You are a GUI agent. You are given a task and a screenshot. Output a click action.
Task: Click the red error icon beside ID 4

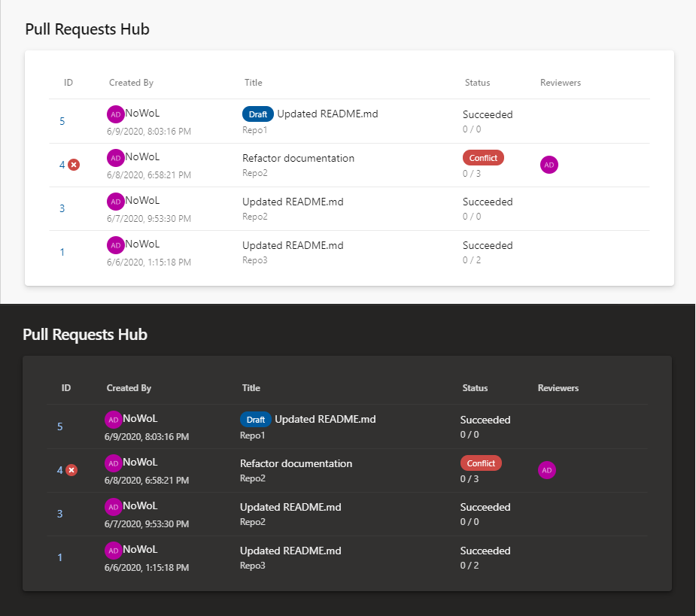[73, 165]
